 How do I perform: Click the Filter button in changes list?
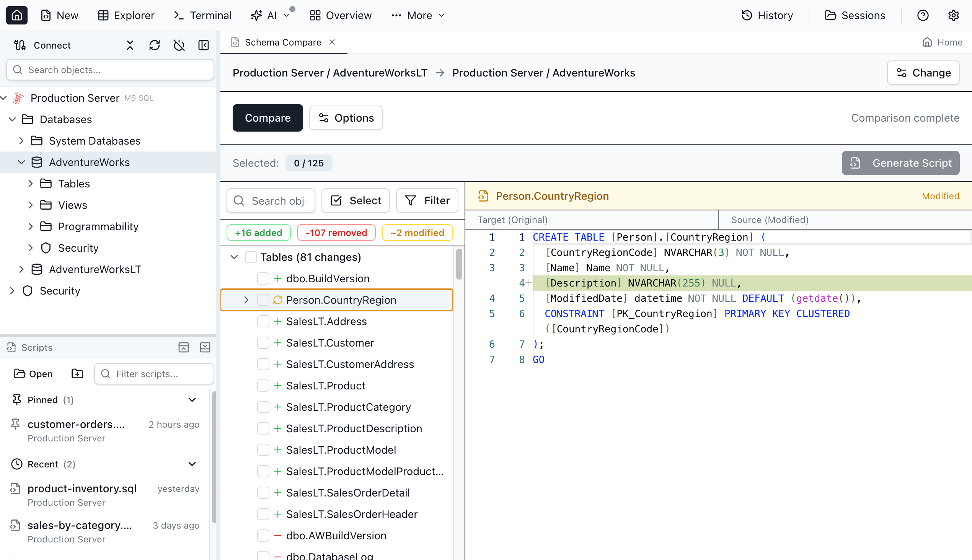point(427,200)
